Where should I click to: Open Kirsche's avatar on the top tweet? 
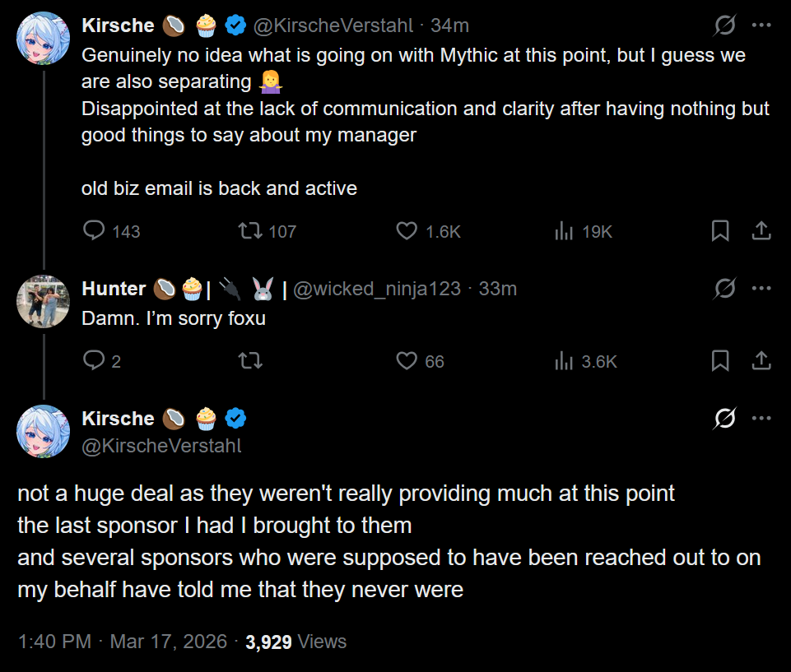[43, 38]
